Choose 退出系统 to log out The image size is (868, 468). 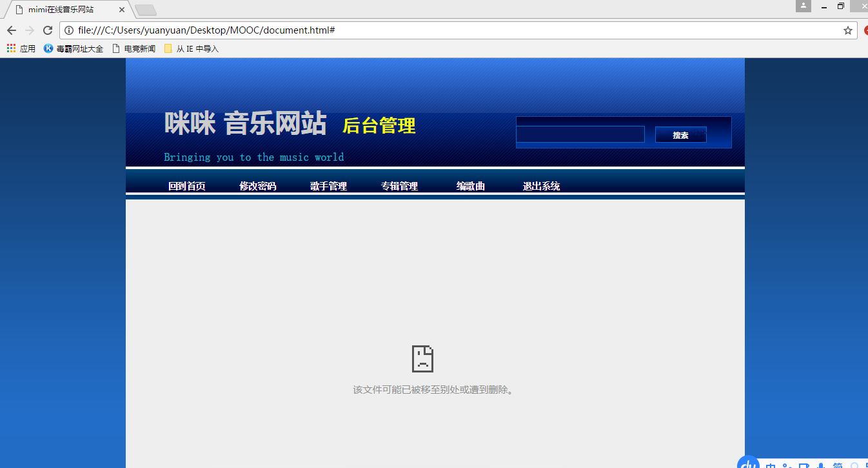pyautogui.click(x=542, y=186)
